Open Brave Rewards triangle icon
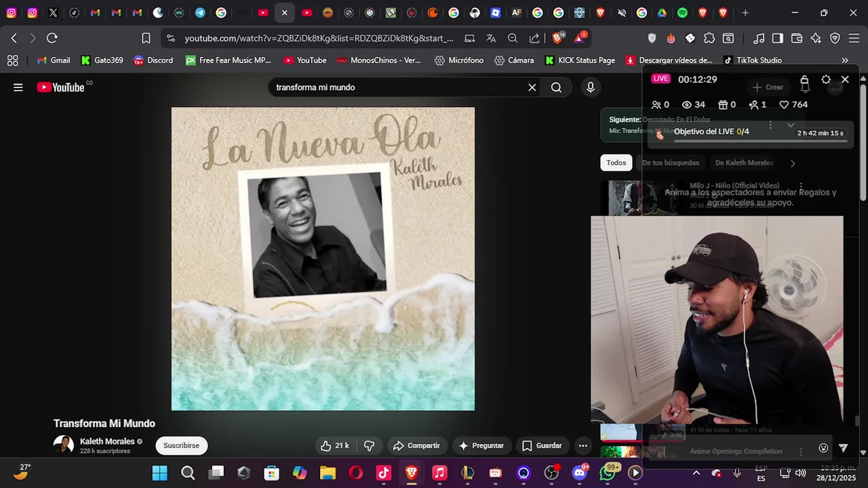 (x=580, y=38)
